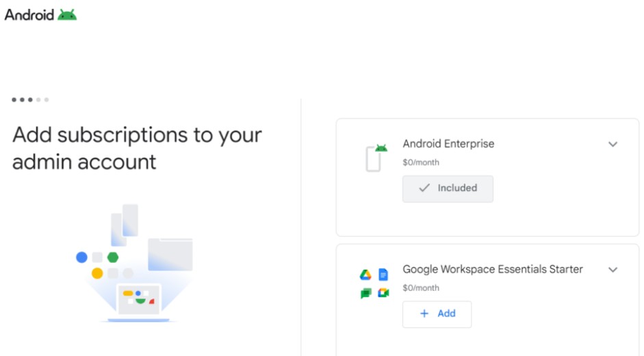
Task: Click the first progress step dot
Action: click(14, 99)
